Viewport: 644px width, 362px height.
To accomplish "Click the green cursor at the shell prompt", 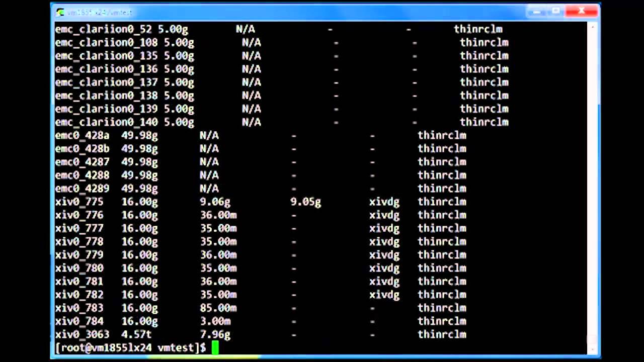I will pyautogui.click(x=215, y=348).
